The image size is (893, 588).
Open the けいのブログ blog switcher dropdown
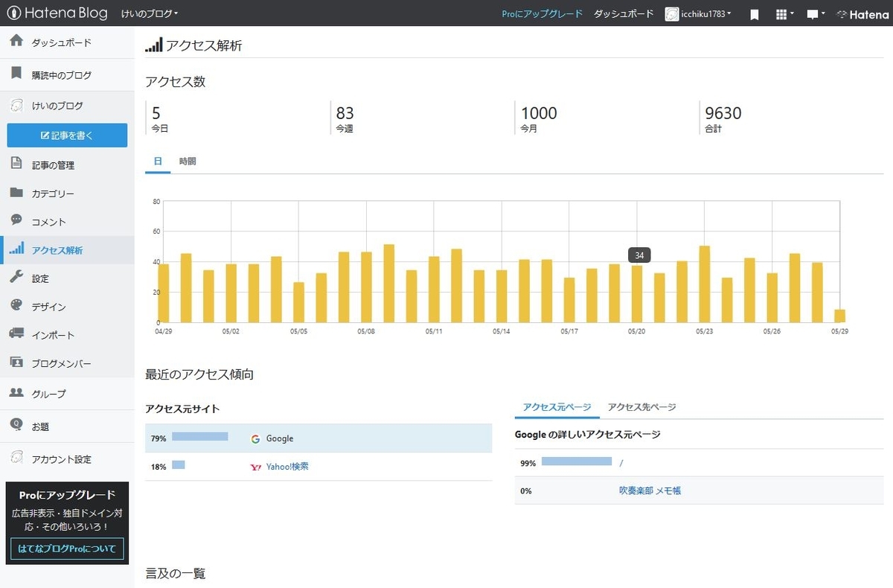(150, 13)
